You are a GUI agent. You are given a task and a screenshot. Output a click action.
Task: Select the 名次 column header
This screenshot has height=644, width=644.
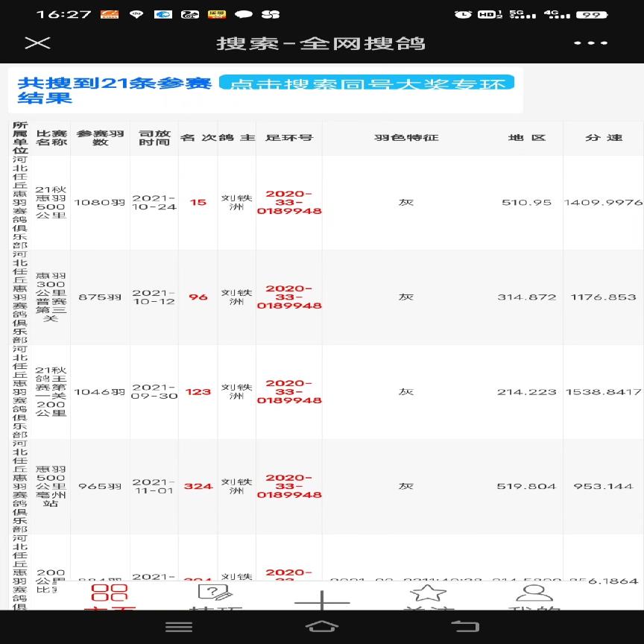point(198,138)
